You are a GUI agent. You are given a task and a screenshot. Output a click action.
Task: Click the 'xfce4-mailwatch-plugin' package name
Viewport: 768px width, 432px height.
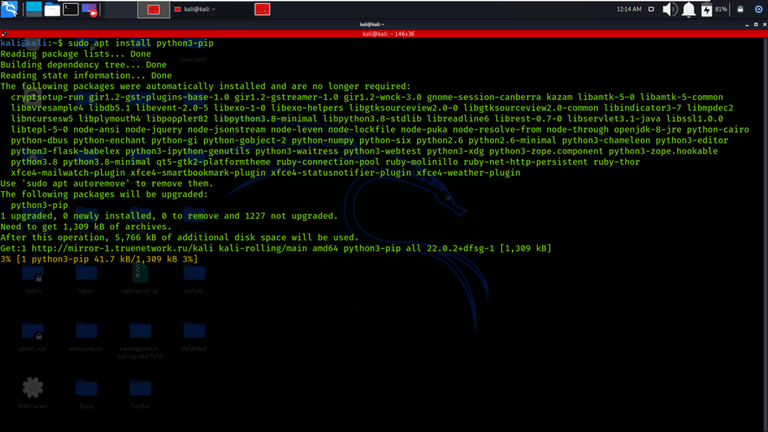pyautogui.click(x=68, y=172)
